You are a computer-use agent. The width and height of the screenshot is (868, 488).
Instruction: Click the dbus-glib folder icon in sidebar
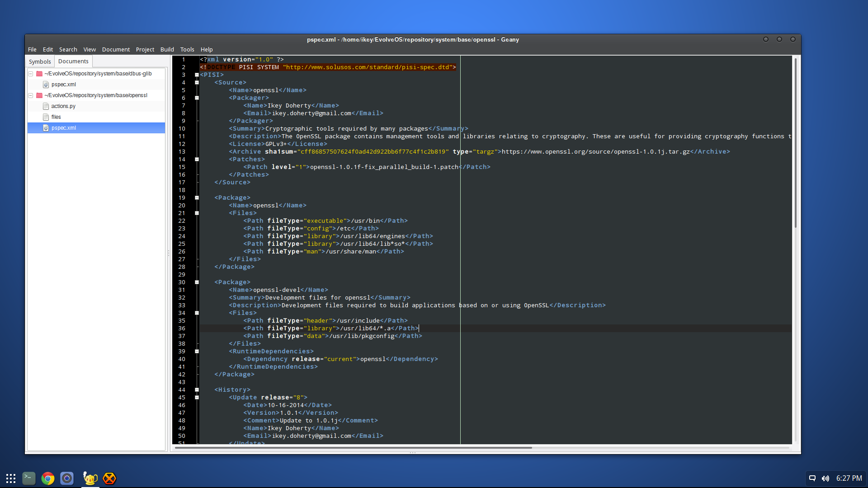click(39, 74)
